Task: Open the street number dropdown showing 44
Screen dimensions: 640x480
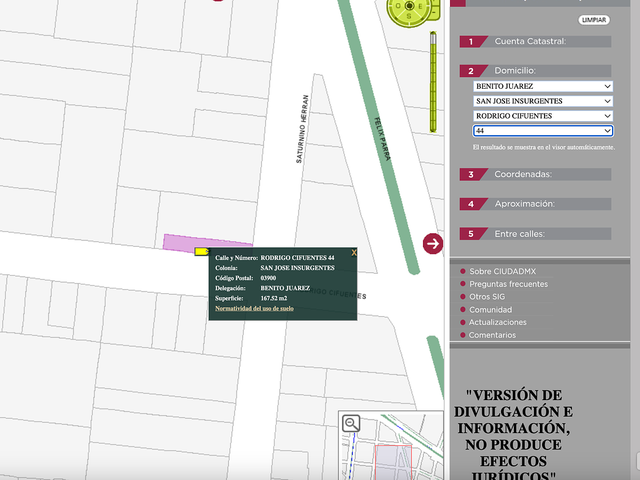Action: pos(543,131)
